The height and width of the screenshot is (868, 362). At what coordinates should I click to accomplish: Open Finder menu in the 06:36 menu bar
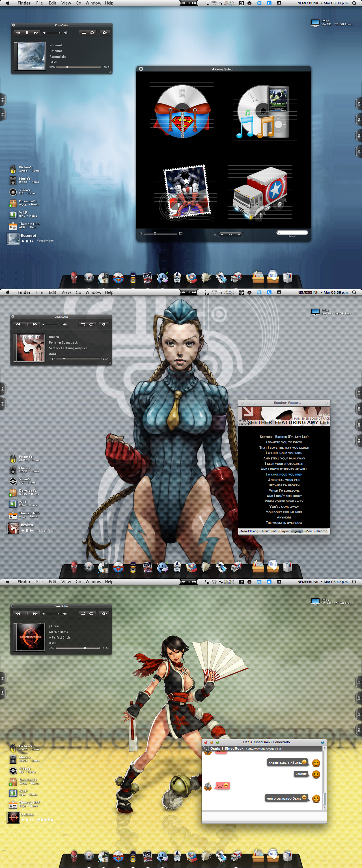click(x=24, y=3)
